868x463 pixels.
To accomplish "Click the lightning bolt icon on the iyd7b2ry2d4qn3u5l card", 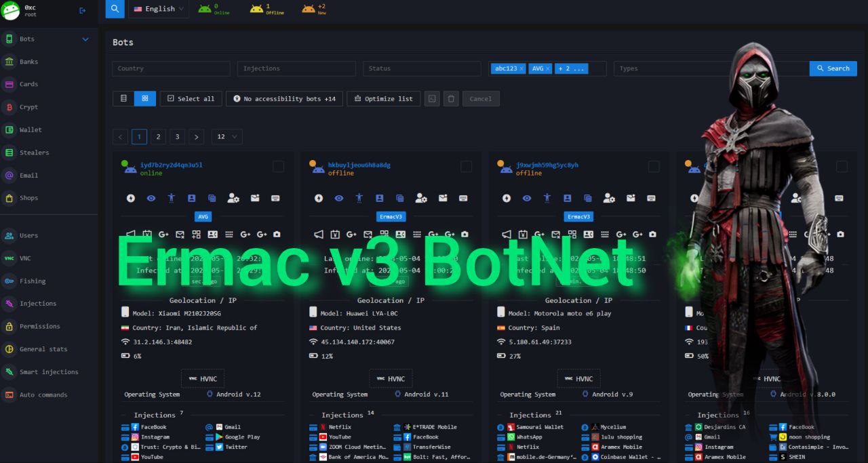I will click(x=130, y=198).
